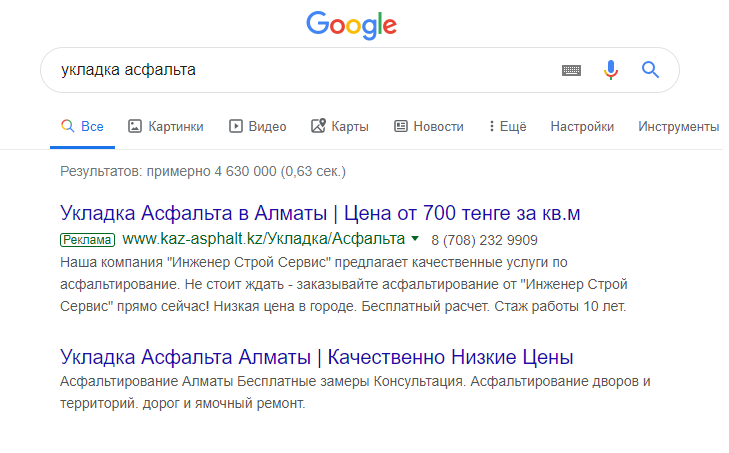Viewport: 729px width, 453px height.
Task: Click the Видео play icon
Action: point(236,126)
